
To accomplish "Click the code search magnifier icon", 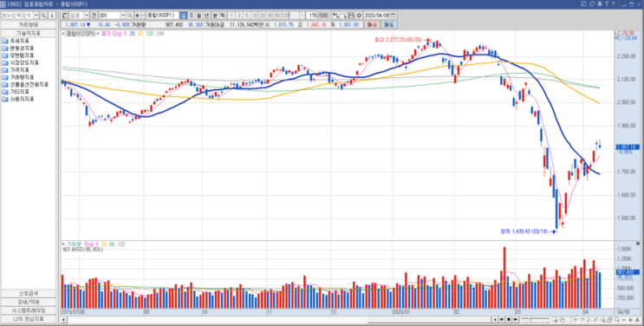I will point(130,16).
